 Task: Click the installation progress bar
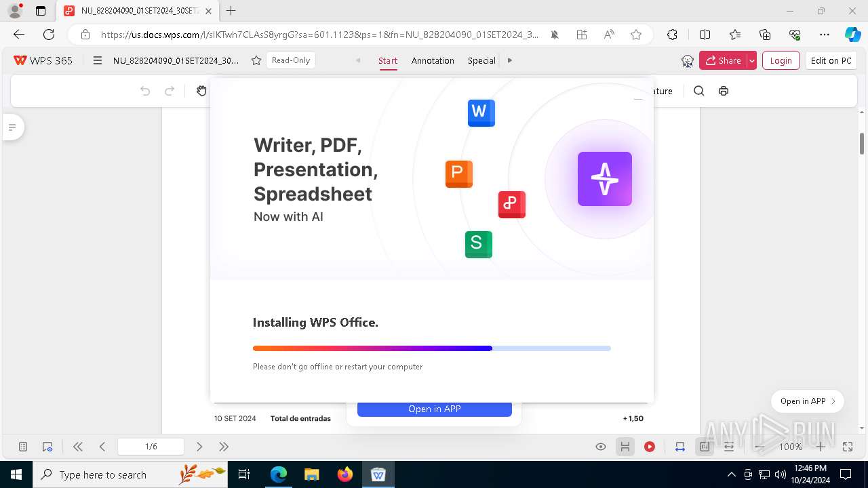click(432, 348)
